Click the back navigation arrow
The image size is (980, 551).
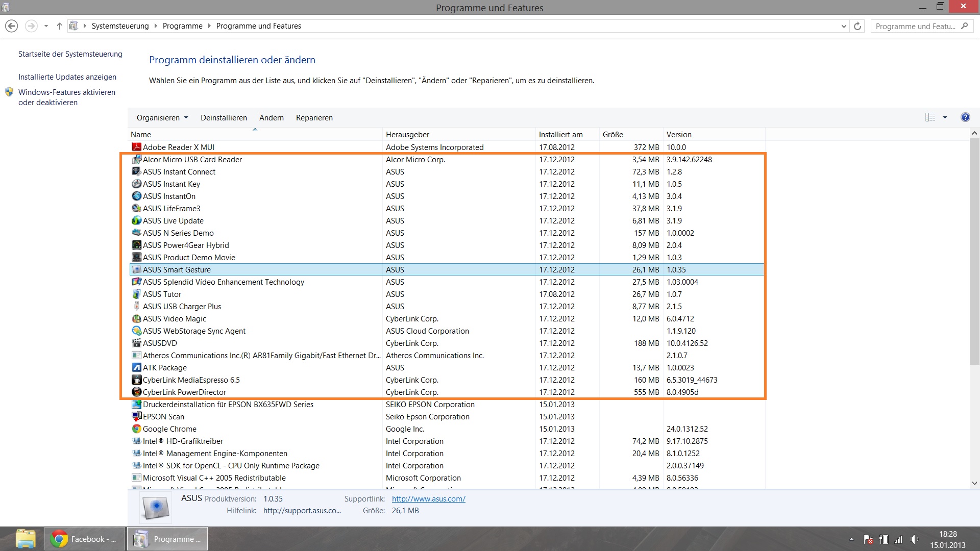click(x=11, y=26)
